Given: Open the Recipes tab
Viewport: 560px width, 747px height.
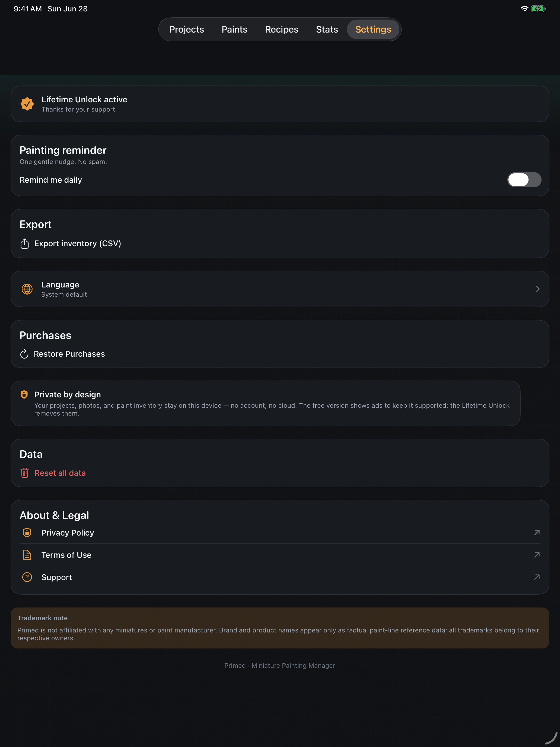Looking at the screenshot, I should coord(282,29).
